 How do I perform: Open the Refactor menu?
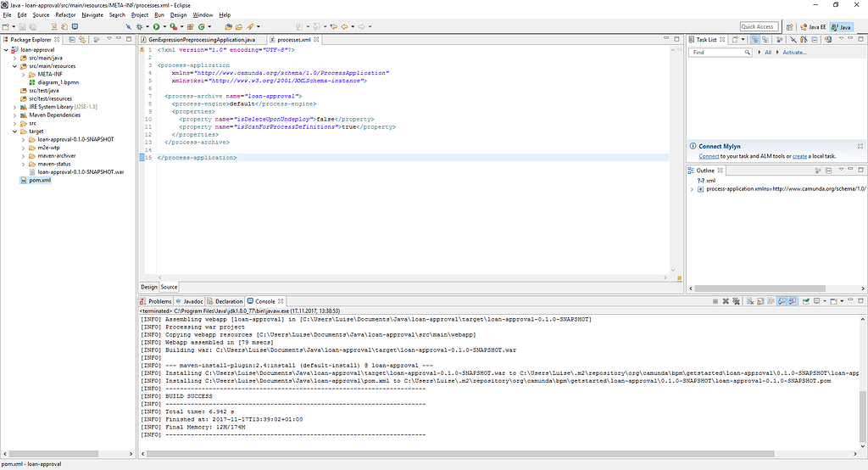click(x=65, y=15)
